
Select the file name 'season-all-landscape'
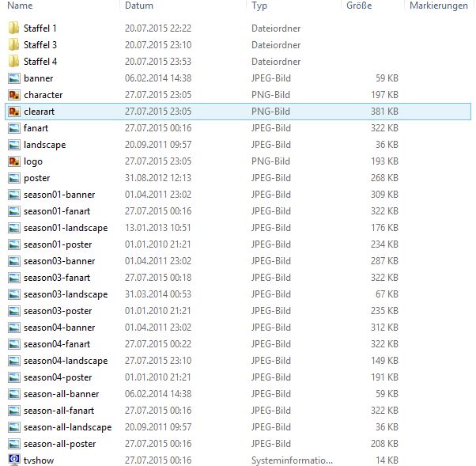tap(68, 427)
